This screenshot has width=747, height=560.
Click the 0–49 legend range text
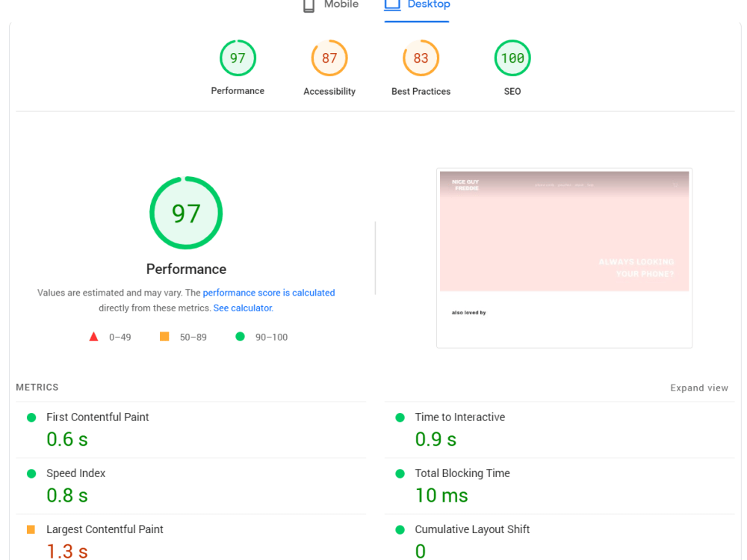click(120, 337)
